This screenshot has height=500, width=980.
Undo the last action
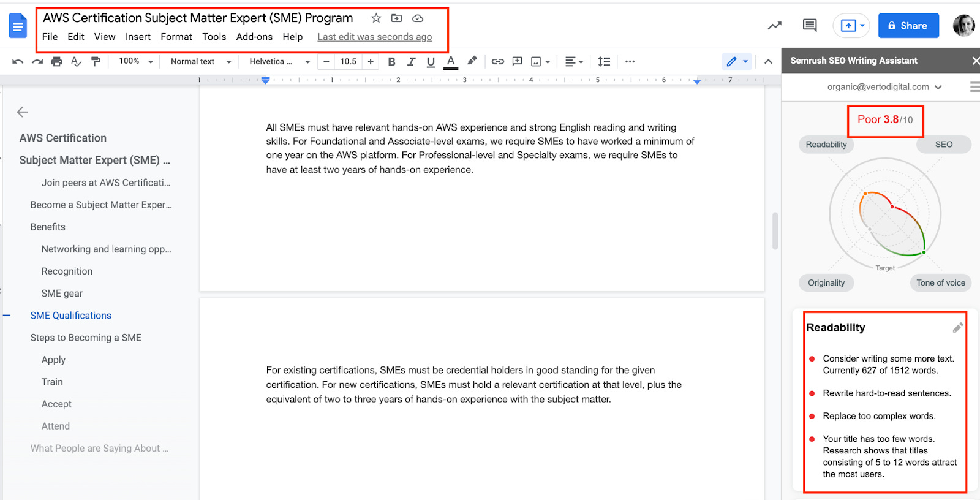pos(18,61)
